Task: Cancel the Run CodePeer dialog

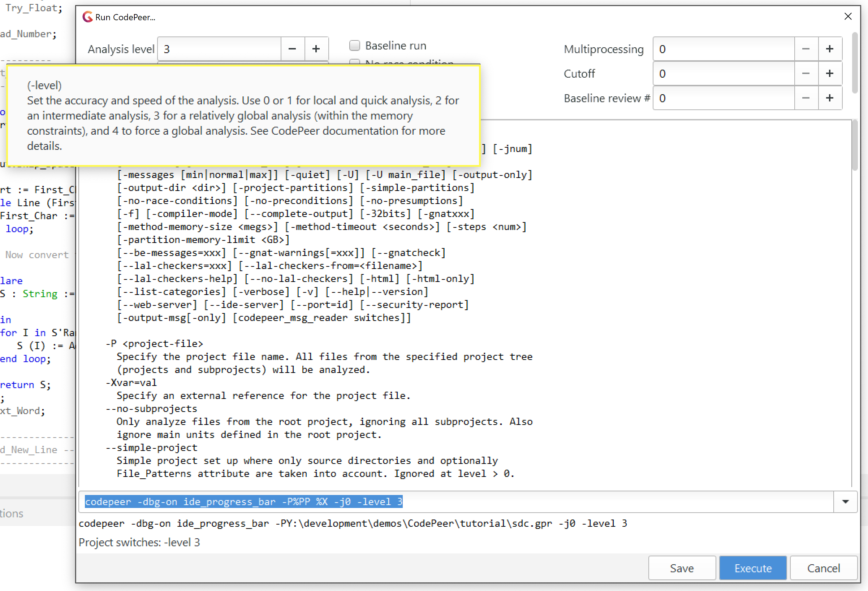Action: point(824,568)
